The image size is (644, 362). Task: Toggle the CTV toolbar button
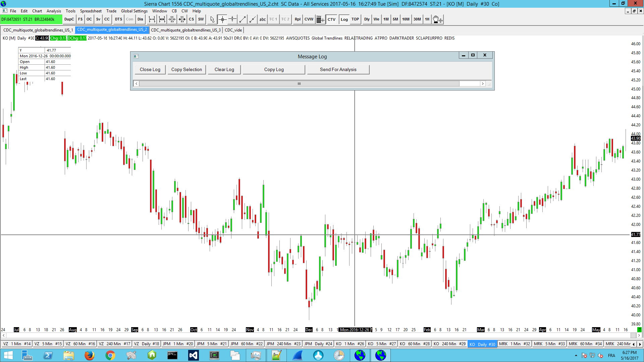pyautogui.click(x=331, y=19)
